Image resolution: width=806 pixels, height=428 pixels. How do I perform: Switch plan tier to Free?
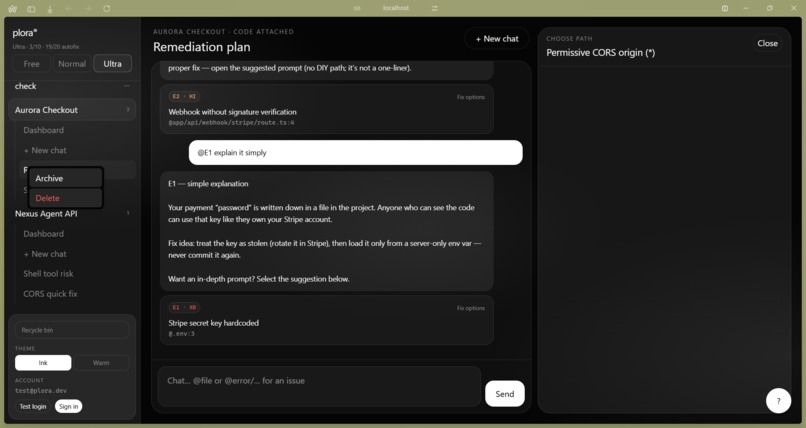point(31,64)
